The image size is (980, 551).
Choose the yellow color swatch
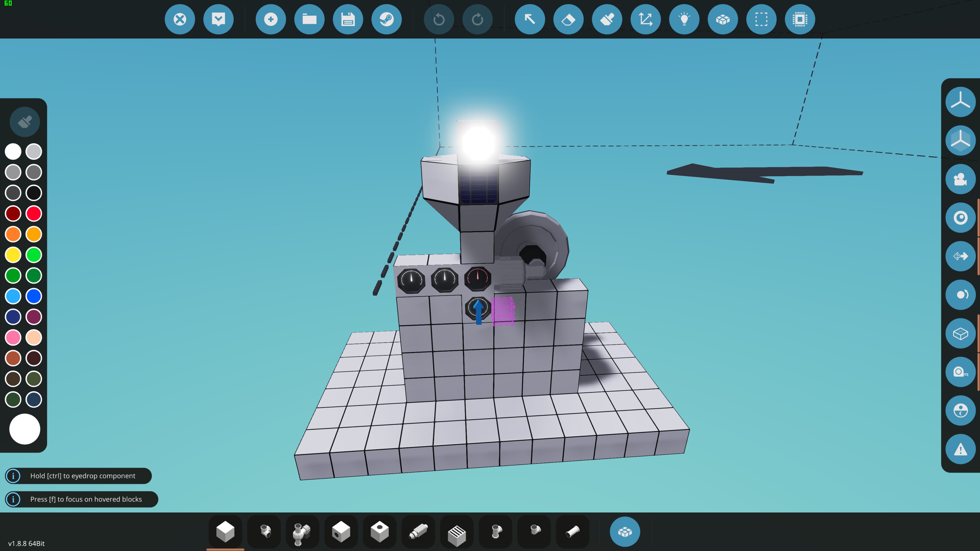pos(13,255)
